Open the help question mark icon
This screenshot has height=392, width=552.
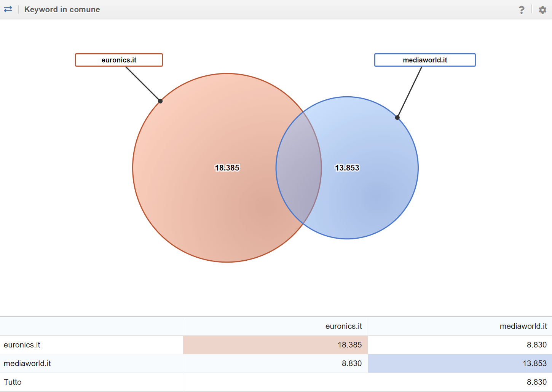[522, 10]
